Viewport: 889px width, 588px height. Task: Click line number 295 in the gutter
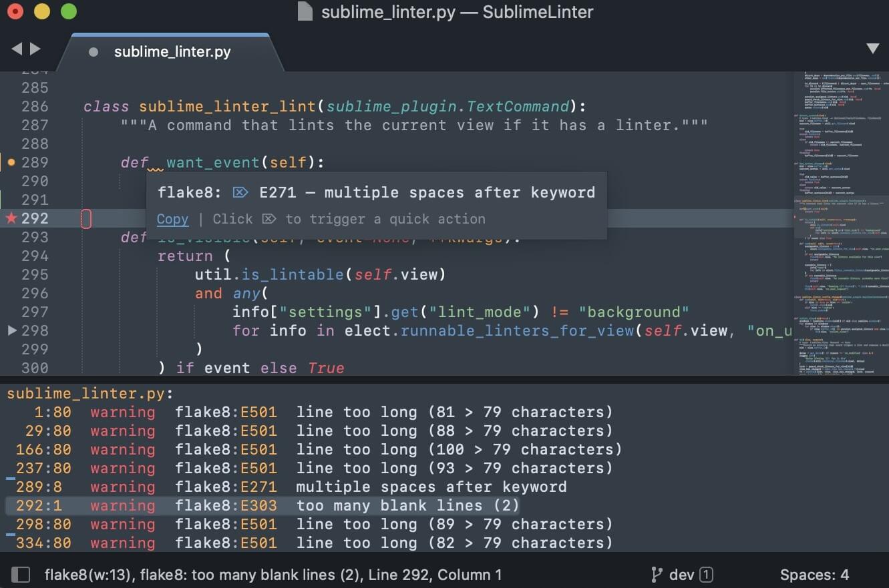[35, 274]
